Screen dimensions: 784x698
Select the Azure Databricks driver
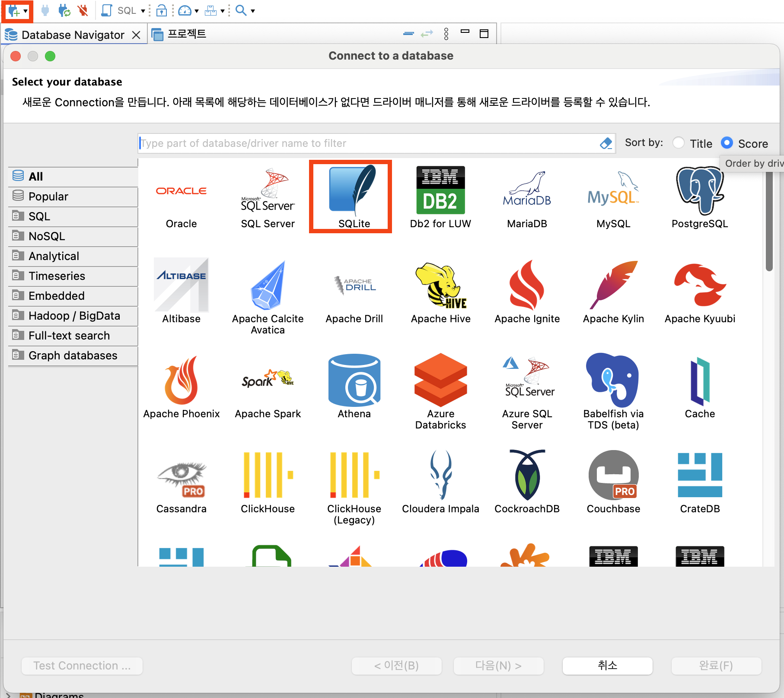(x=440, y=391)
